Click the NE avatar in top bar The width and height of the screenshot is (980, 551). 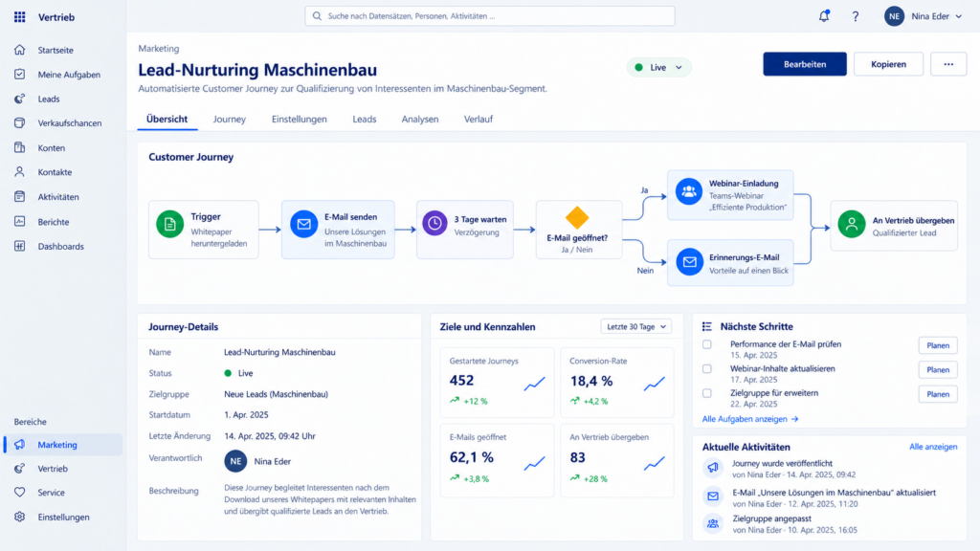(894, 16)
